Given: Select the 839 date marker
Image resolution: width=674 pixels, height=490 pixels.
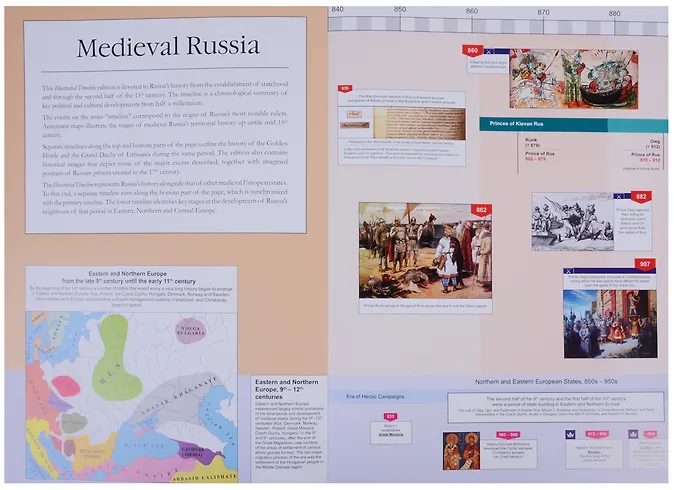Looking at the screenshot, I should tap(345, 89).
